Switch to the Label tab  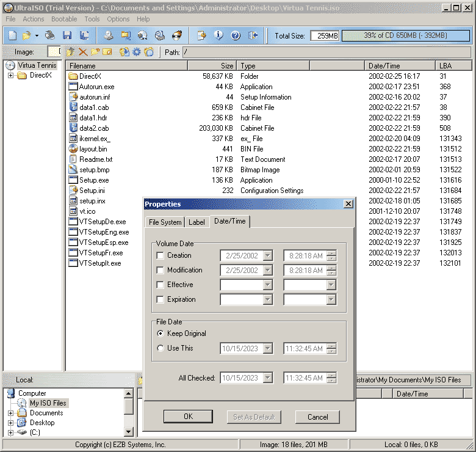coord(197,222)
